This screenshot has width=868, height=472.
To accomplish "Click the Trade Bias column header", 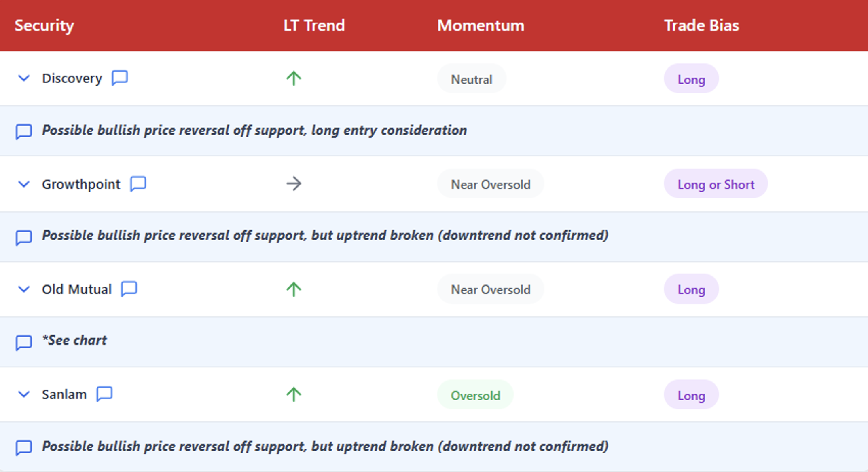I will [701, 25].
